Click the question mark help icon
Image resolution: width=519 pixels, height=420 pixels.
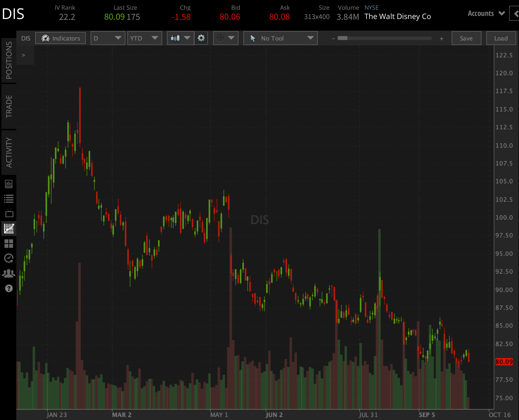coord(9,288)
